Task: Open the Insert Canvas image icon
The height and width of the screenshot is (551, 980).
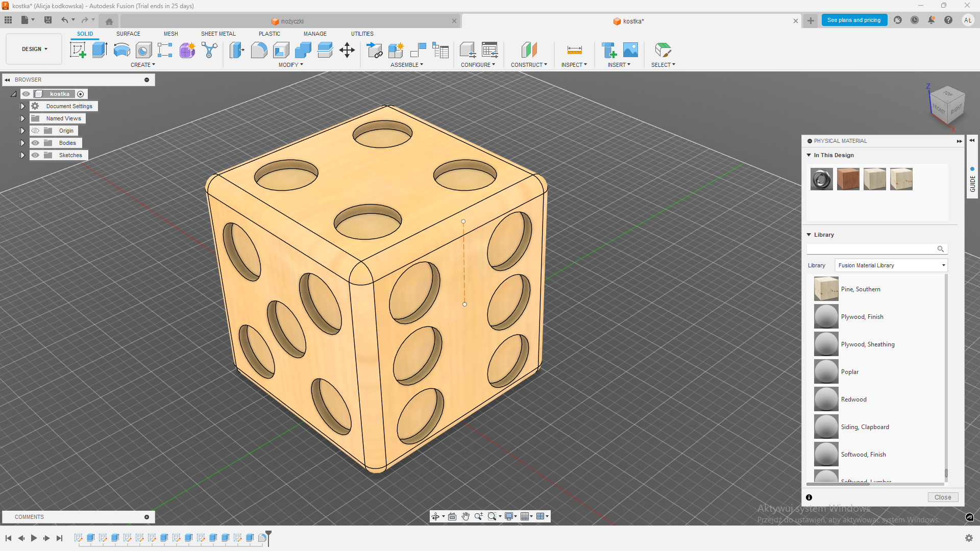Action: click(x=631, y=50)
